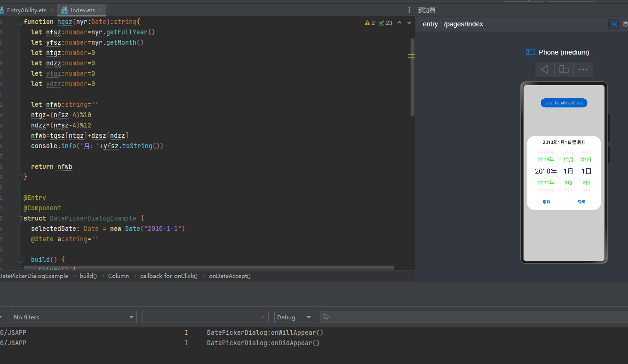Click the @Entry decorator line
This screenshot has width=628, height=364.
point(35,198)
